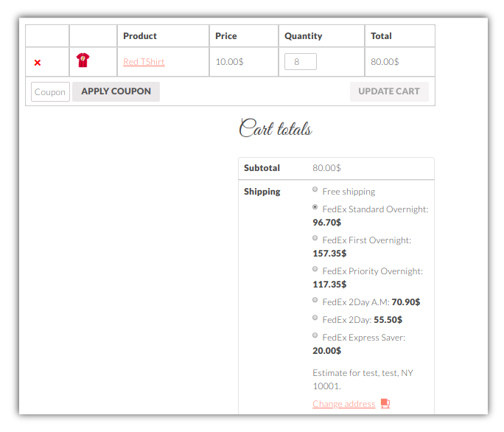Image resolution: width=504 pixels, height=432 pixels.
Task: Click the 117.35$ shipping price
Action: coord(329,285)
